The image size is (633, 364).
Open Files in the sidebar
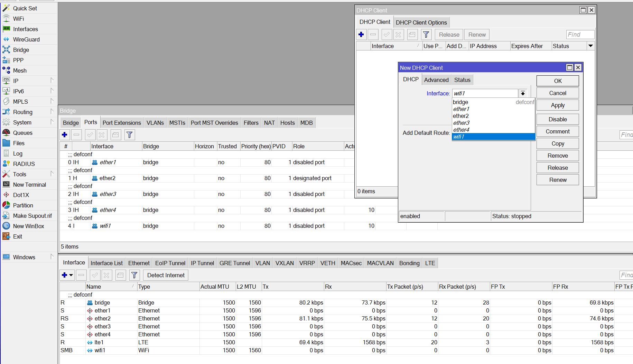[19, 143]
